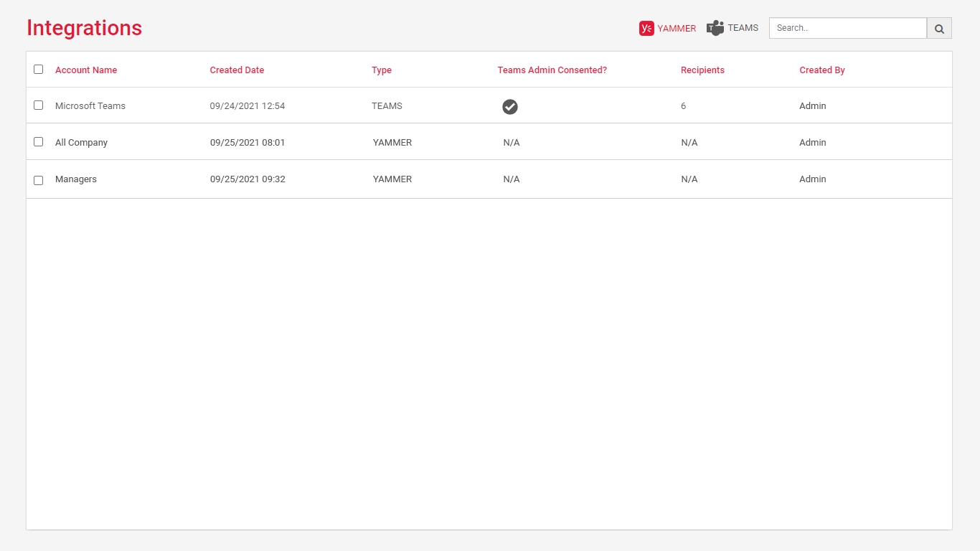Click the Microsoft Teams logo icon
Screen dimensions: 980x551
(715, 28)
